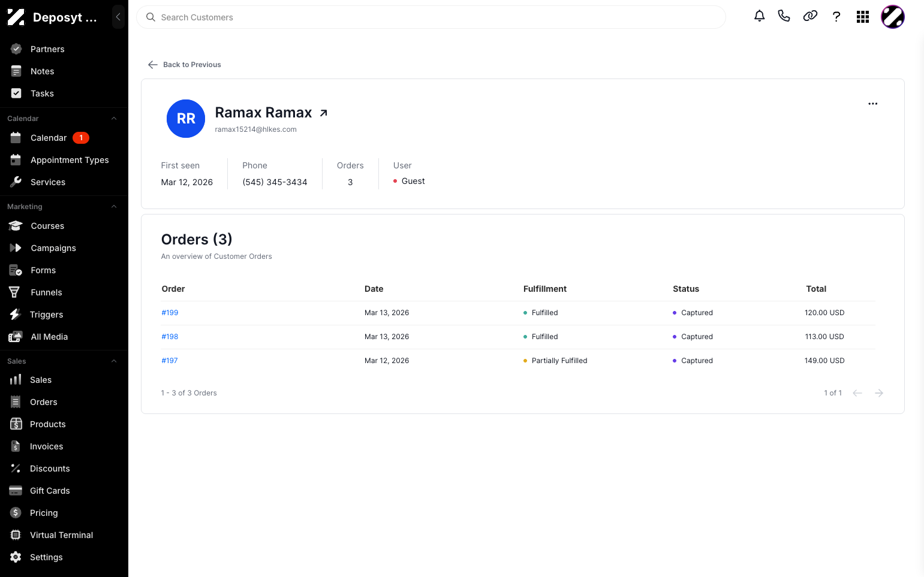
Task: Click the RR customer avatar
Action: [186, 119]
